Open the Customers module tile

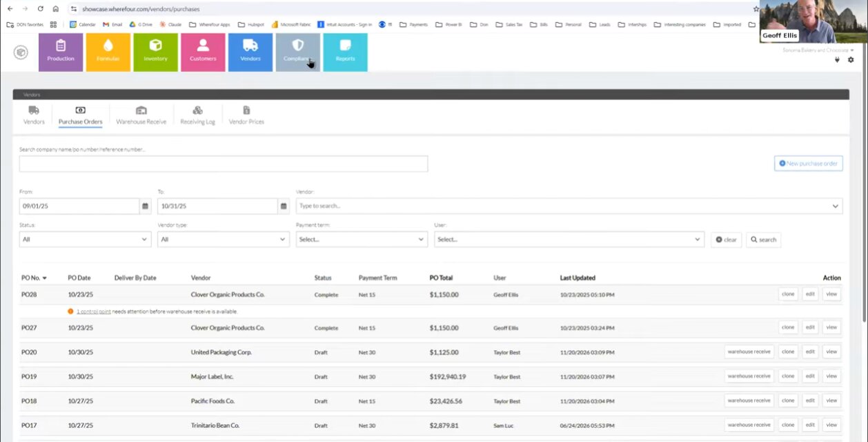coord(203,52)
